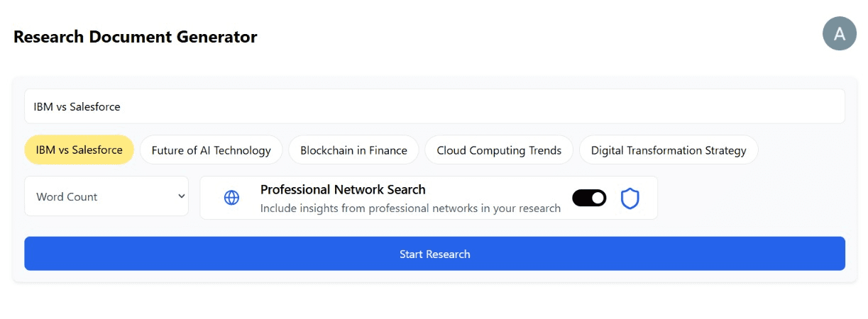Choose Digital Transformation Strategy topic chip

coord(669,150)
